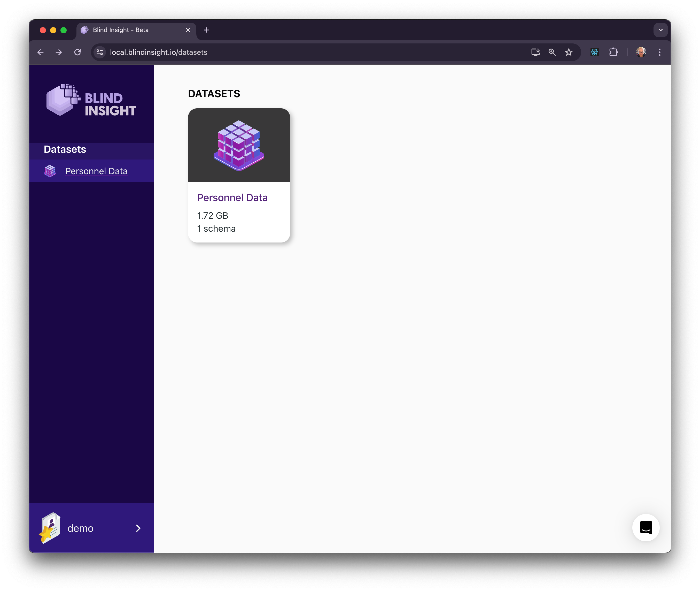Open the React Developer Tools extension
Viewport: 700px width, 591px height.
594,52
